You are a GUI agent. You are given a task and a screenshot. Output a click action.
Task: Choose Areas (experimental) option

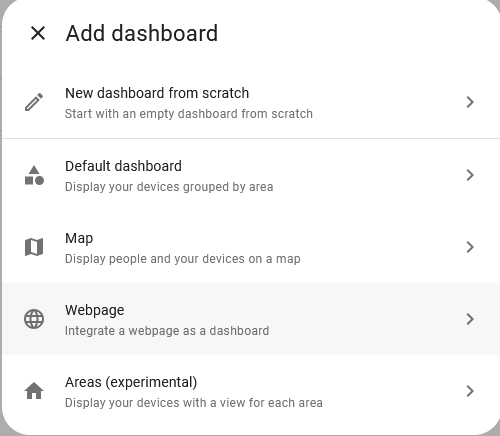[x=251, y=391]
